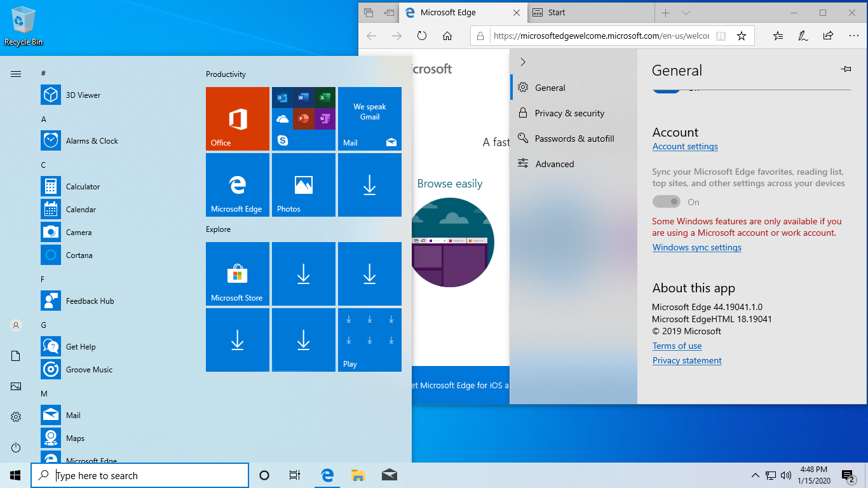
Task: Add page to favorites star
Action: coord(741,36)
